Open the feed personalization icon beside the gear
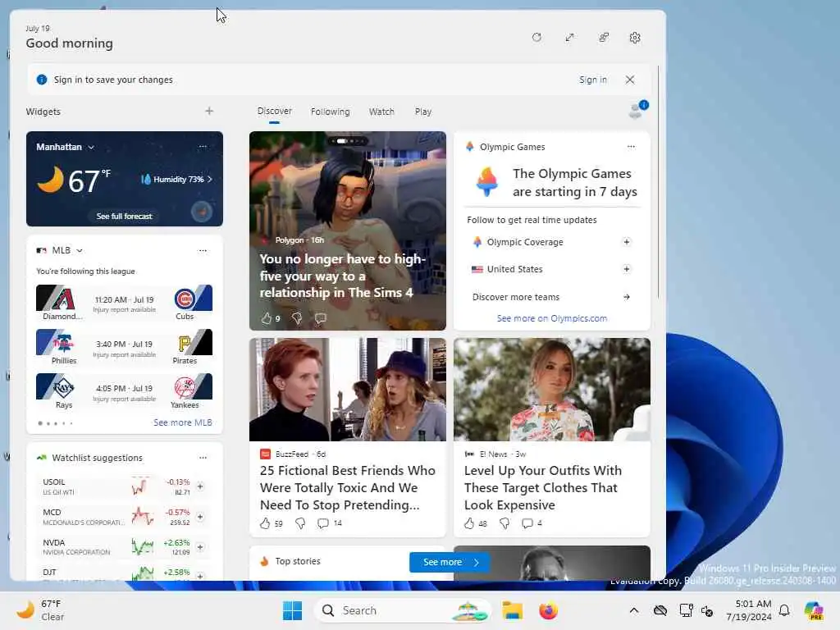Screen dimensions: 840x630 pyautogui.click(x=604, y=38)
